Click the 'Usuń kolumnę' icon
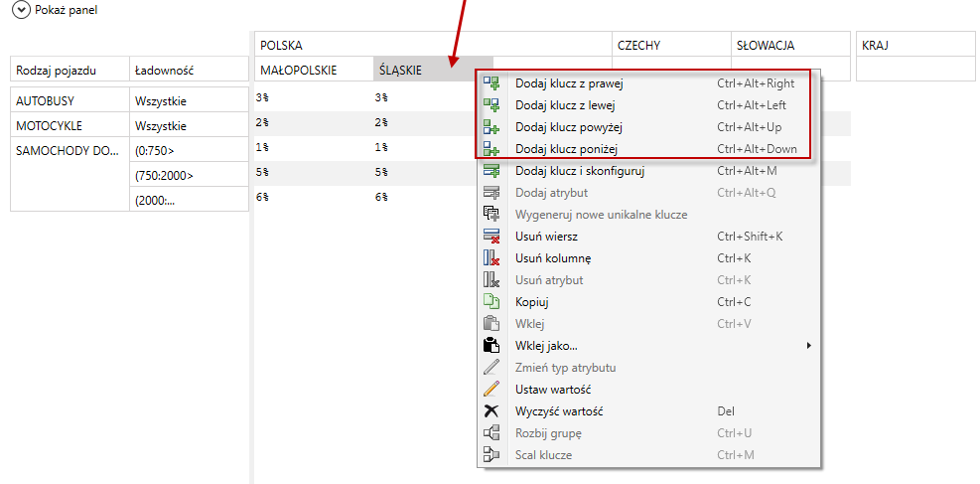The image size is (980, 484). click(491, 258)
